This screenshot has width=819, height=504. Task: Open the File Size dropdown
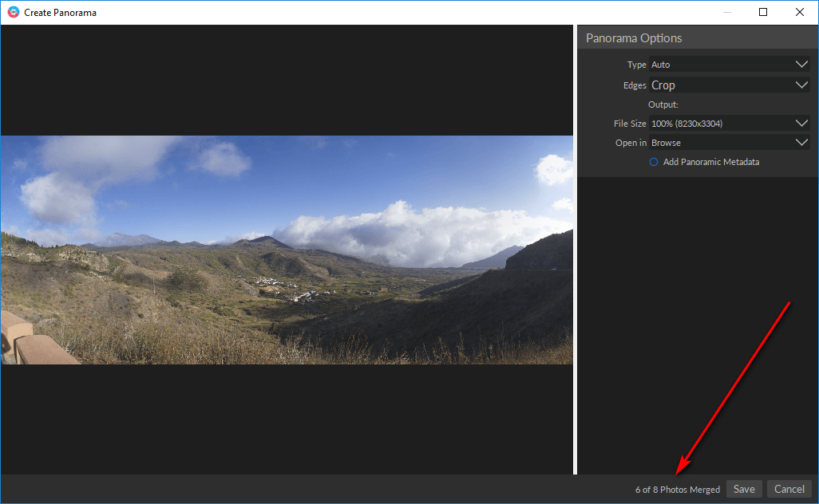pos(729,124)
